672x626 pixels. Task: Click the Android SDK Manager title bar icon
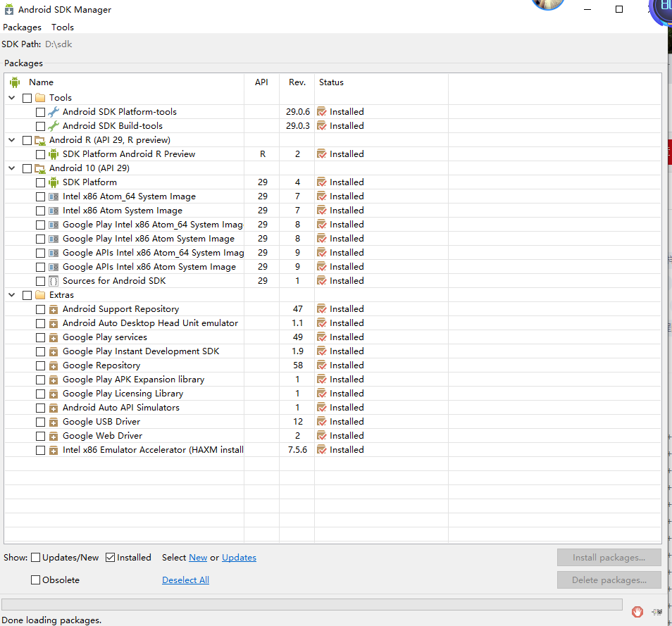[9, 9]
